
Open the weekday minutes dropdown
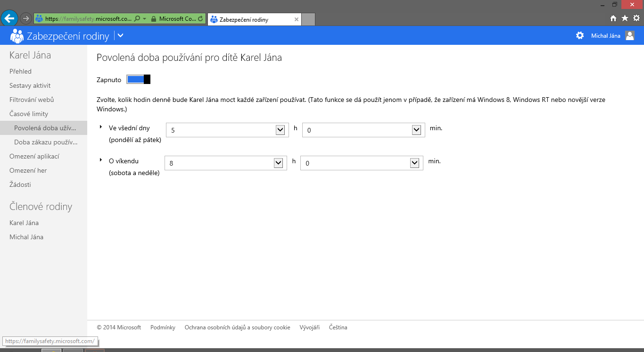tap(416, 130)
